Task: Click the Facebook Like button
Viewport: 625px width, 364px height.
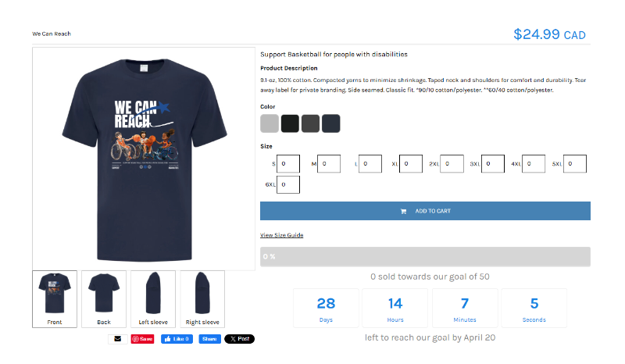Action: [177, 339]
